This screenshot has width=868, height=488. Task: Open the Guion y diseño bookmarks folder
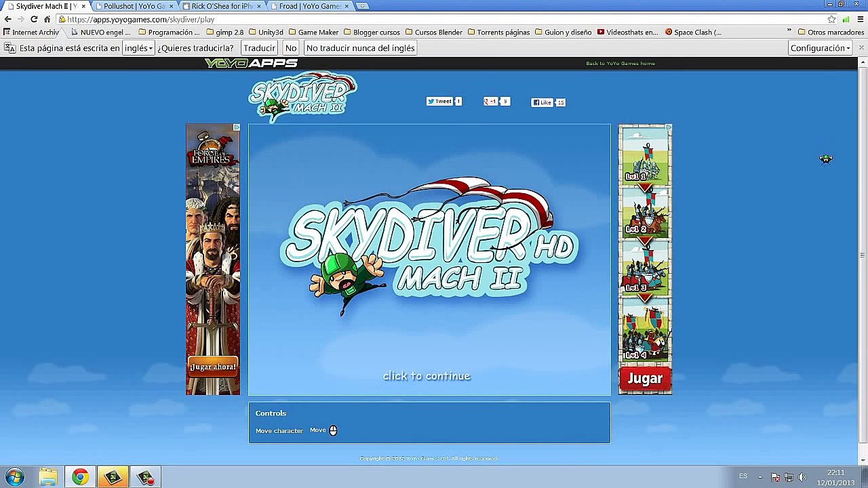(563, 32)
